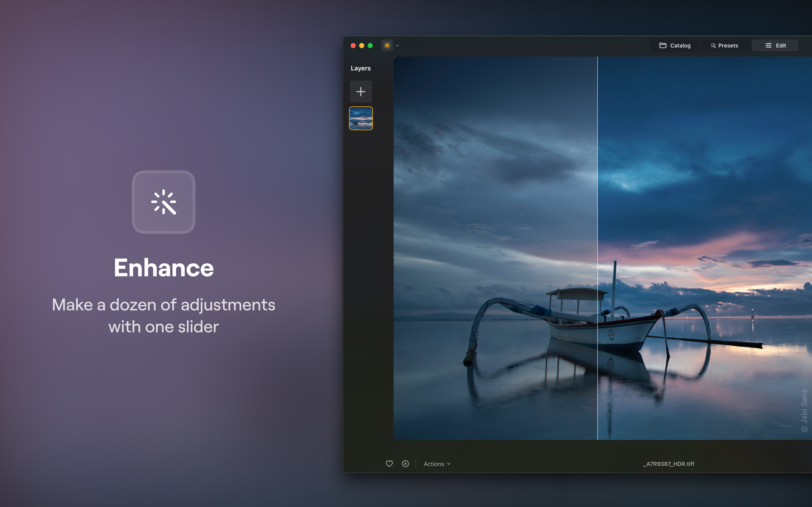Screen dimensions: 812x507
Task: Open the Catalog view icon
Action: (x=663, y=45)
